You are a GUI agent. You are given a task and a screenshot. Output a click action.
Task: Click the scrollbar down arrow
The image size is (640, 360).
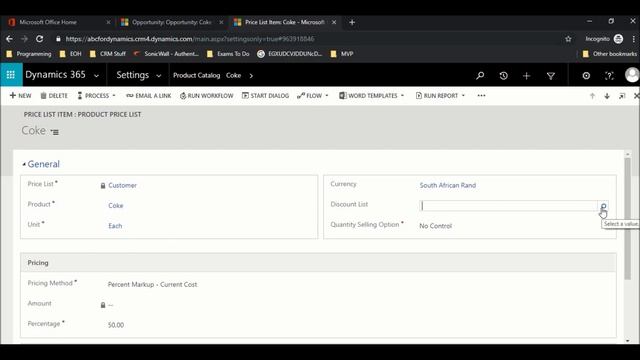(628, 340)
